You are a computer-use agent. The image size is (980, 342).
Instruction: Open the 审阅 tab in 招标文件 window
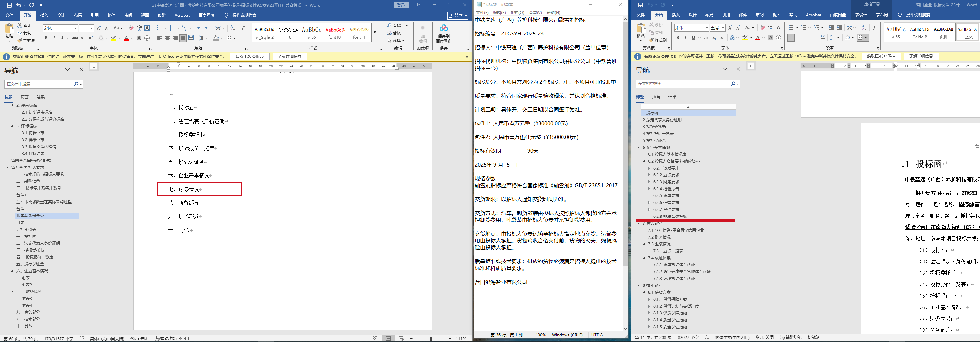[128, 15]
